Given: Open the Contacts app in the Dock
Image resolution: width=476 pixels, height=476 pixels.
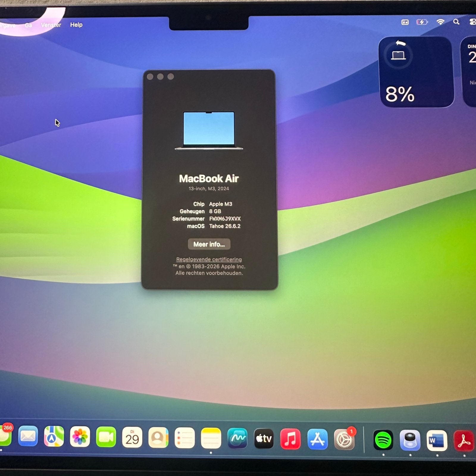Looking at the screenshot, I should [x=158, y=437].
